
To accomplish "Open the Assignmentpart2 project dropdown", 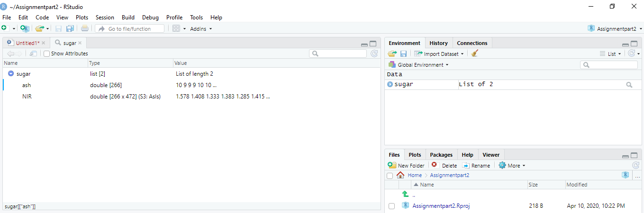I will click(x=615, y=28).
